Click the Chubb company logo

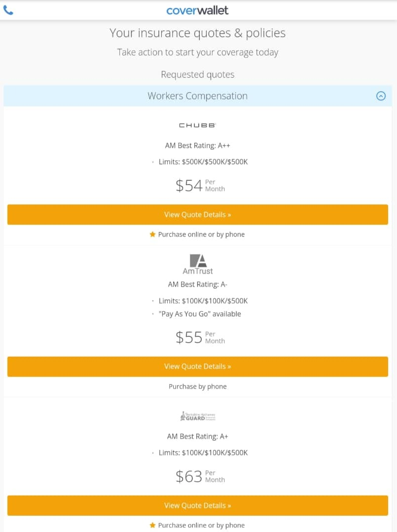197,126
